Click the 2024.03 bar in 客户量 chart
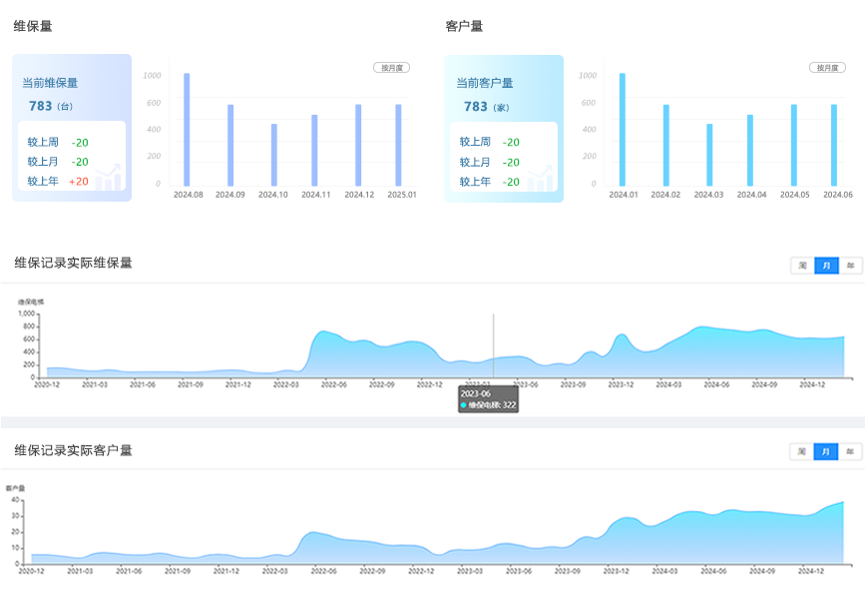This screenshot has width=868, height=589. 709,155
